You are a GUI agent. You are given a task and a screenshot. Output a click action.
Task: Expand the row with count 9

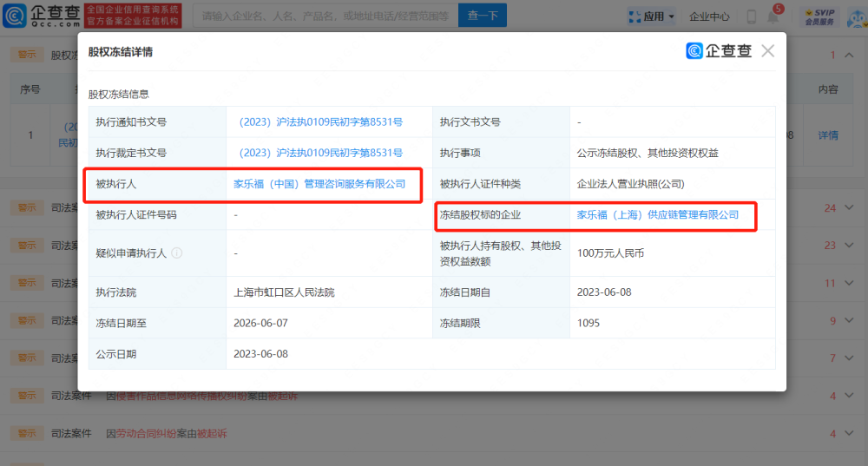tap(849, 320)
